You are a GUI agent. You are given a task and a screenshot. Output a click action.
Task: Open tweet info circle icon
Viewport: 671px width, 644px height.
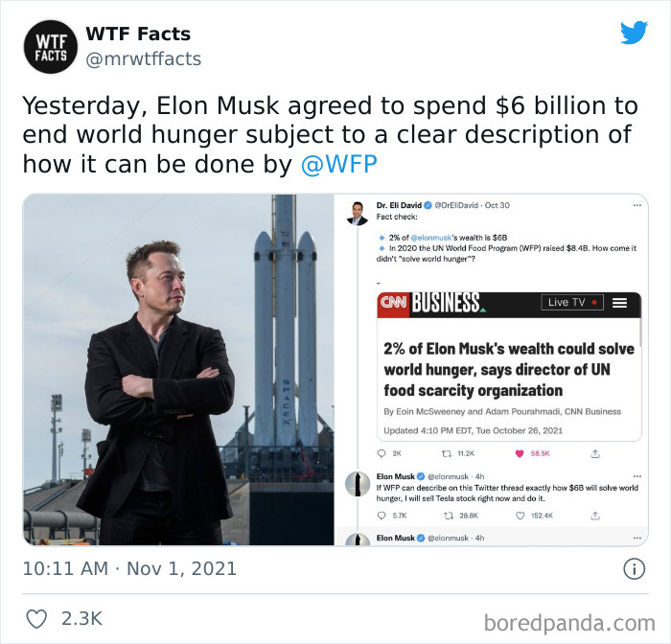(634, 569)
